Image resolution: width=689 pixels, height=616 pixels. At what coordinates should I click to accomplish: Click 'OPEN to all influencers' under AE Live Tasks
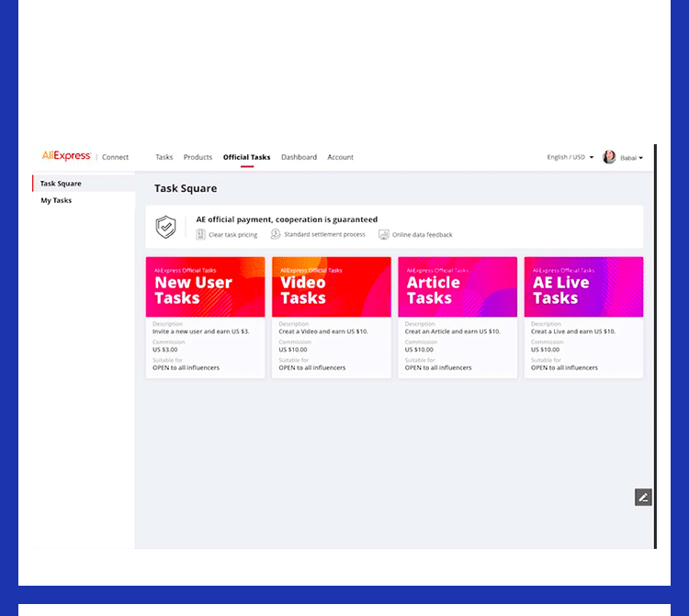564,368
